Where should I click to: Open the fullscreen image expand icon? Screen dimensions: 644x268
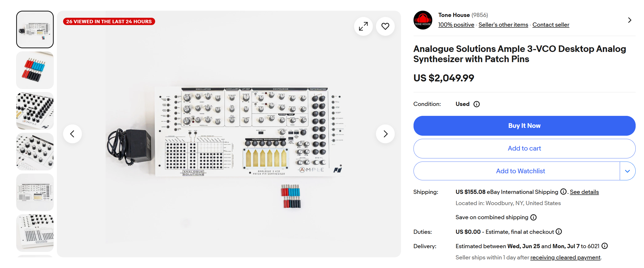(363, 26)
